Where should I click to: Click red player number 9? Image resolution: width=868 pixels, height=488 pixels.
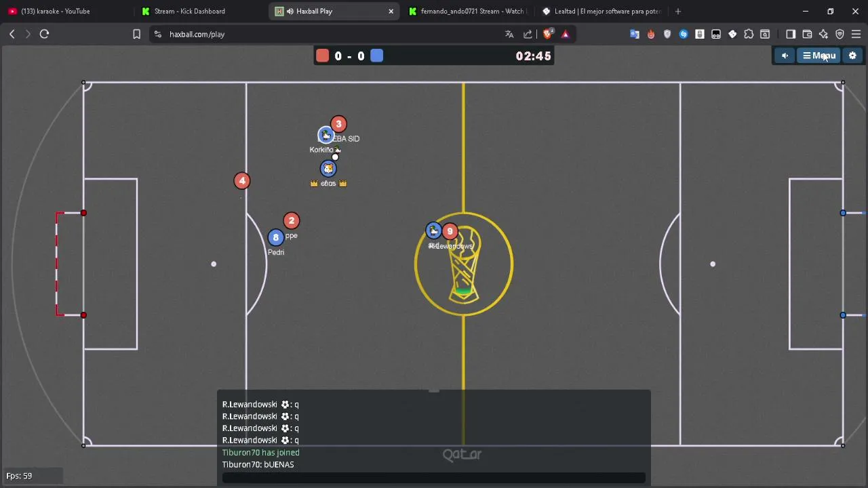pos(450,231)
